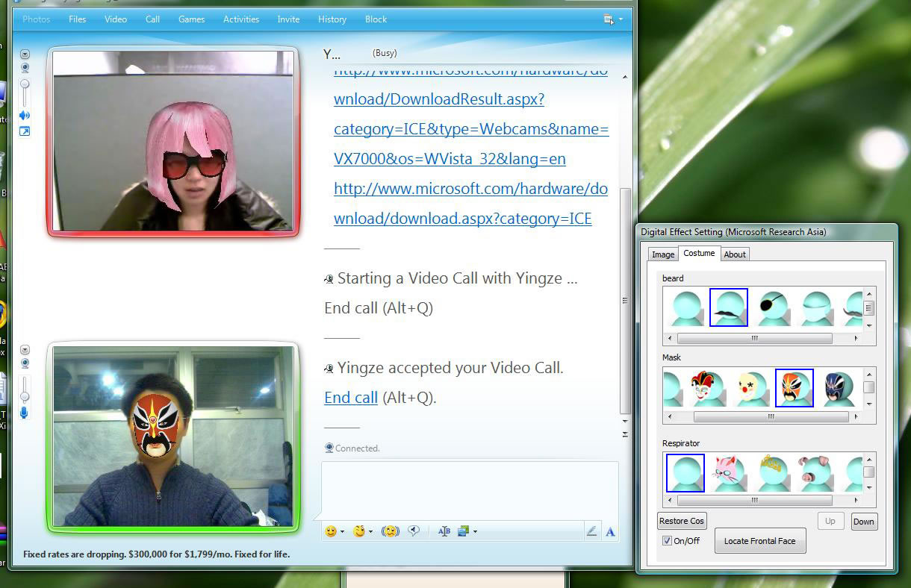Block this contact
This screenshot has height=588, width=911.
(x=376, y=19)
